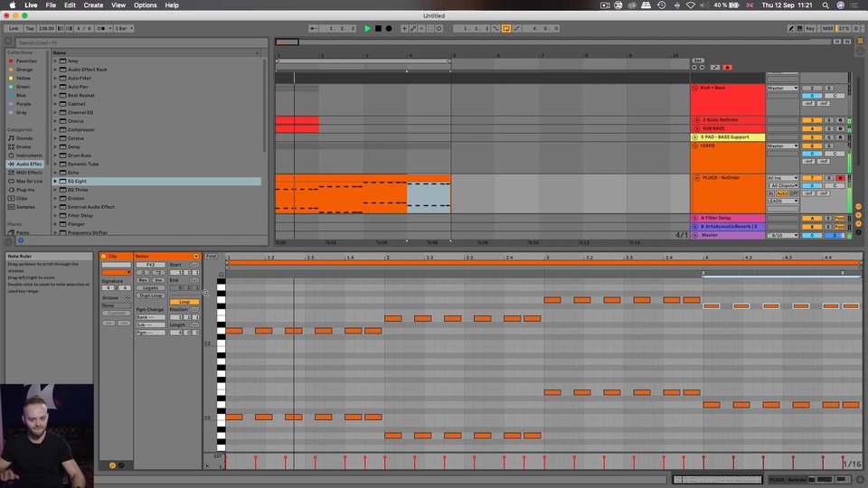Image resolution: width=868 pixels, height=488 pixels.
Task: Open the Live menu
Action: click(x=31, y=5)
